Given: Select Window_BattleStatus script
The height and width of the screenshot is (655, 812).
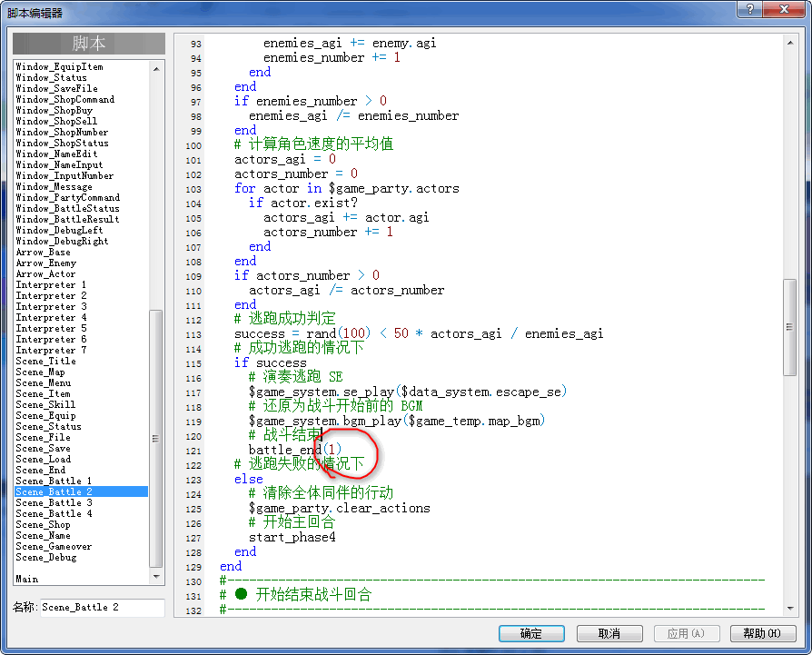Looking at the screenshot, I should (x=68, y=208).
